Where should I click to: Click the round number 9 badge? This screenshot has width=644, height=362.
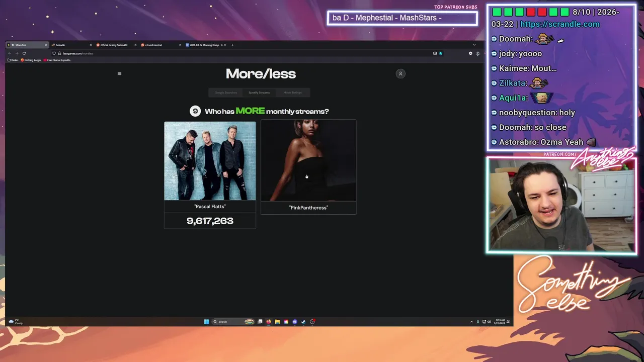[195, 111]
